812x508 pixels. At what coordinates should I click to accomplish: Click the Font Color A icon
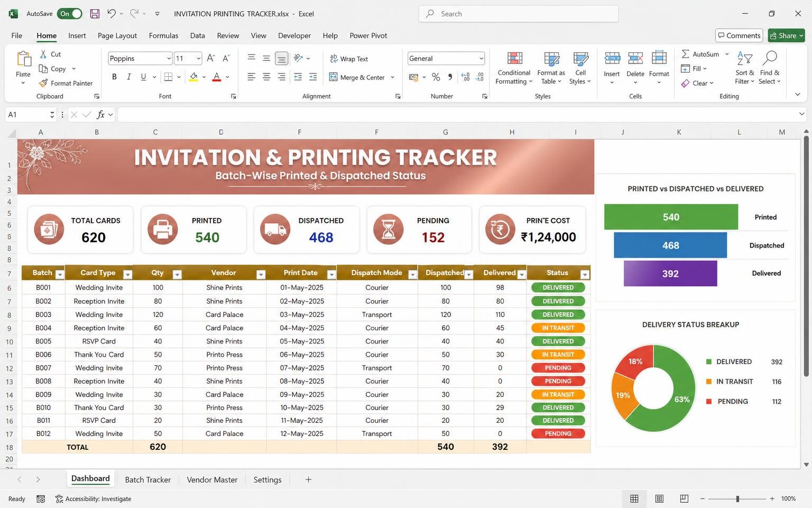pyautogui.click(x=216, y=77)
